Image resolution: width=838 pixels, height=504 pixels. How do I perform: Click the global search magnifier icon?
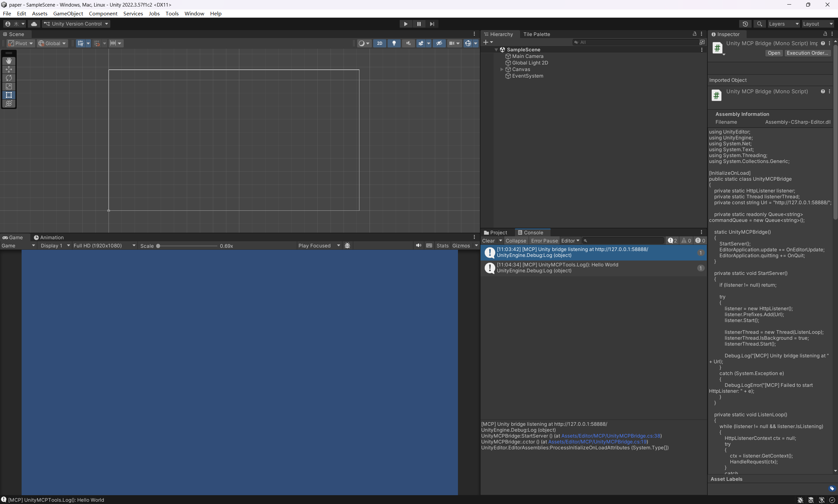[x=759, y=24]
